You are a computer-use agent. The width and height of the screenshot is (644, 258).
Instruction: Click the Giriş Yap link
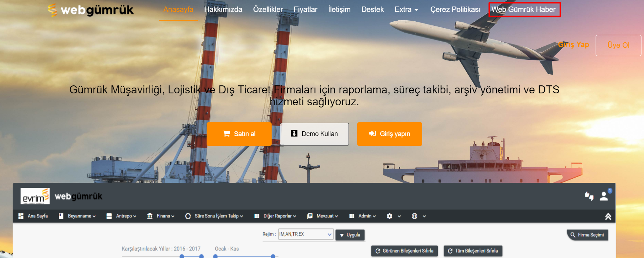[574, 45]
